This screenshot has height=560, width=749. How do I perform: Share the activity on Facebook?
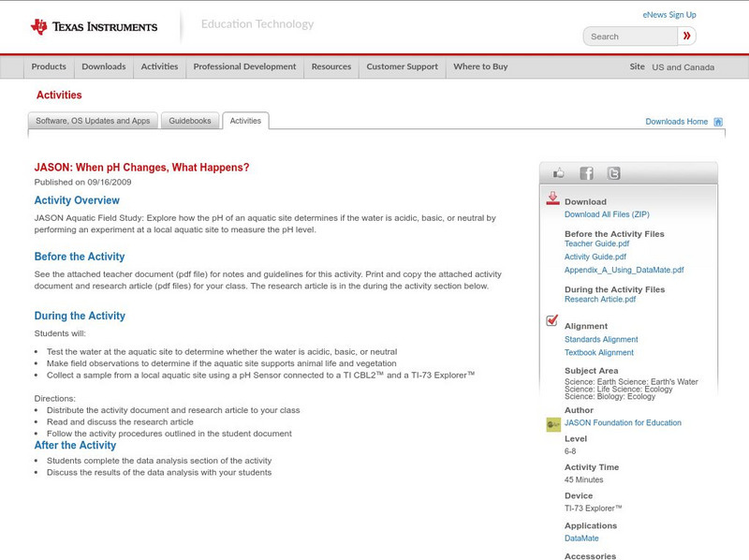point(586,172)
